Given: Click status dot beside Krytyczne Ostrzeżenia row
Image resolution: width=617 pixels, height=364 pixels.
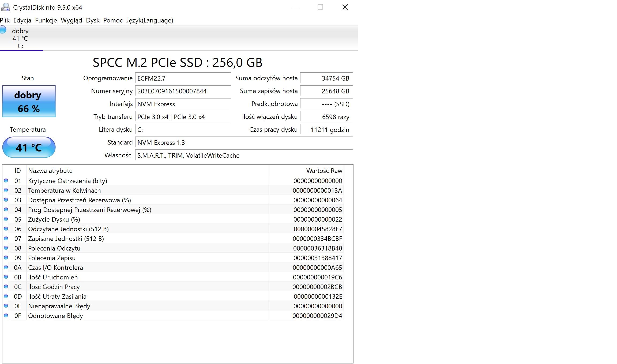Looking at the screenshot, I should coord(6,181).
